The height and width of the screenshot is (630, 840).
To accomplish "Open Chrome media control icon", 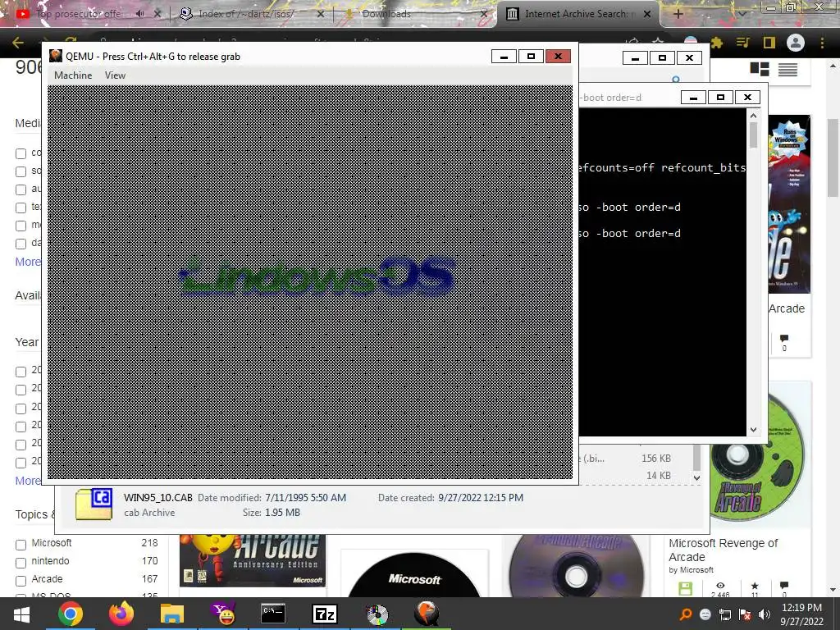I will click(x=743, y=43).
